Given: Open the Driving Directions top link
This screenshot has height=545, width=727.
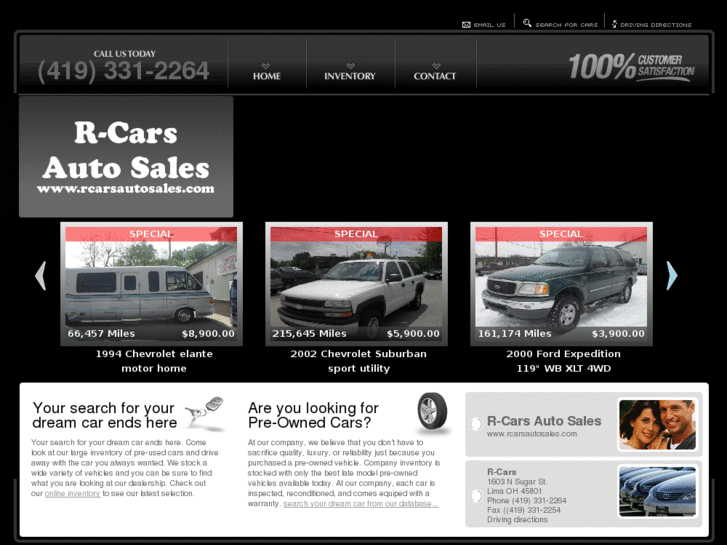Looking at the screenshot, I should tap(656, 25).
